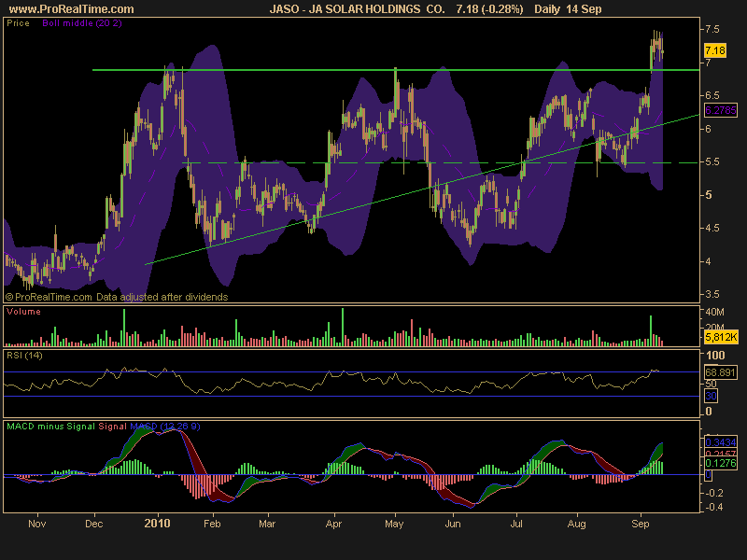747x560 pixels.
Task: Click the 68.891 RSI value tag
Action: (720, 372)
